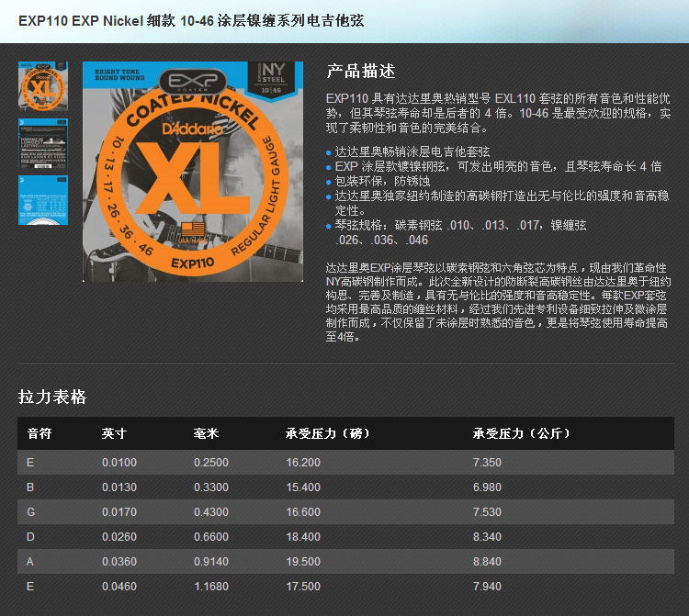Click the main EXP110 product image

tap(193, 172)
